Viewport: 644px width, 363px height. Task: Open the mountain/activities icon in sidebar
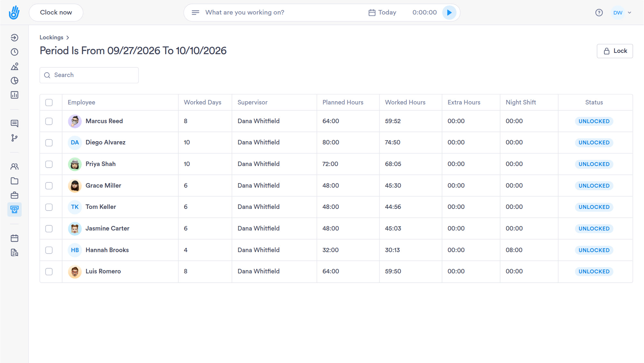(14, 66)
